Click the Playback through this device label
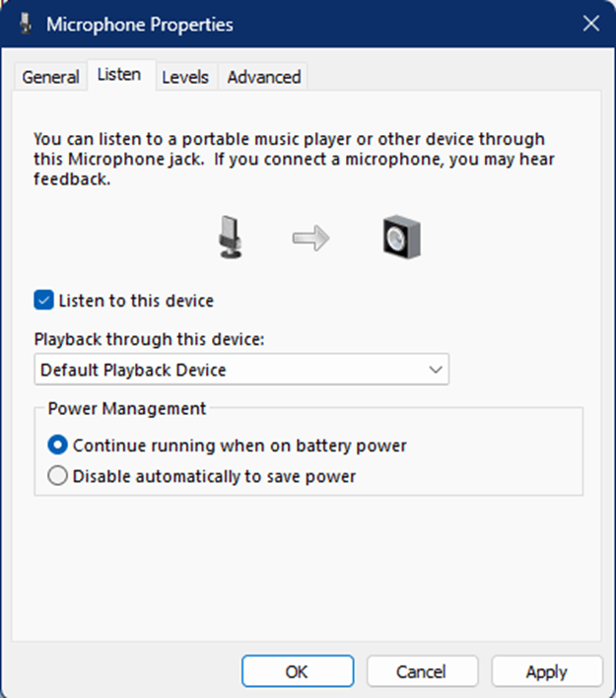Image resolution: width=616 pixels, height=698 pixels. pyautogui.click(x=149, y=339)
